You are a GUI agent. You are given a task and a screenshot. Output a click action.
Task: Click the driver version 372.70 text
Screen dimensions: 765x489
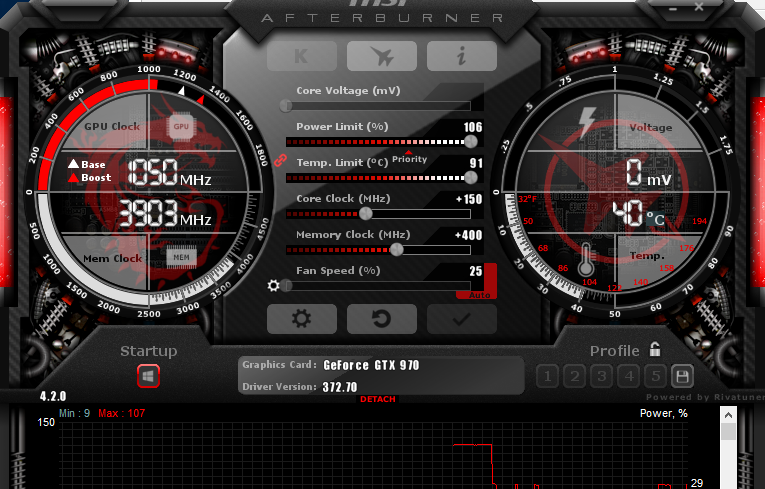click(x=340, y=387)
